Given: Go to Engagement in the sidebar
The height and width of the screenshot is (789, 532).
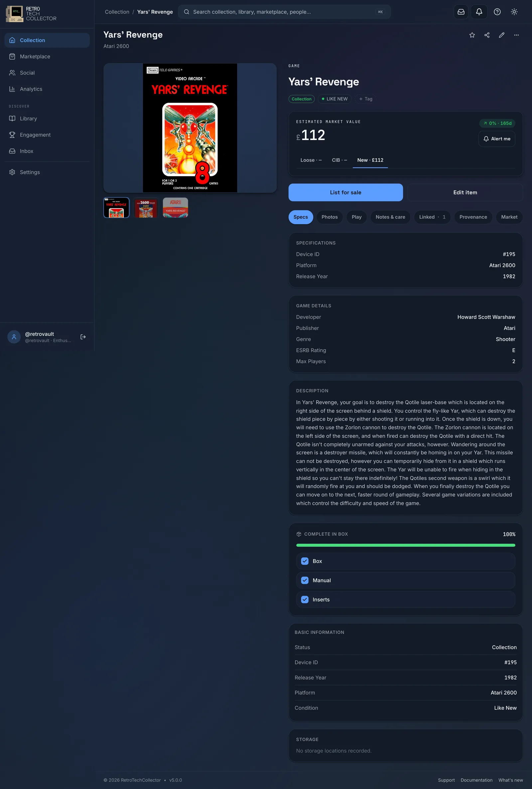Looking at the screenshot, I should [x=47, y=135].
